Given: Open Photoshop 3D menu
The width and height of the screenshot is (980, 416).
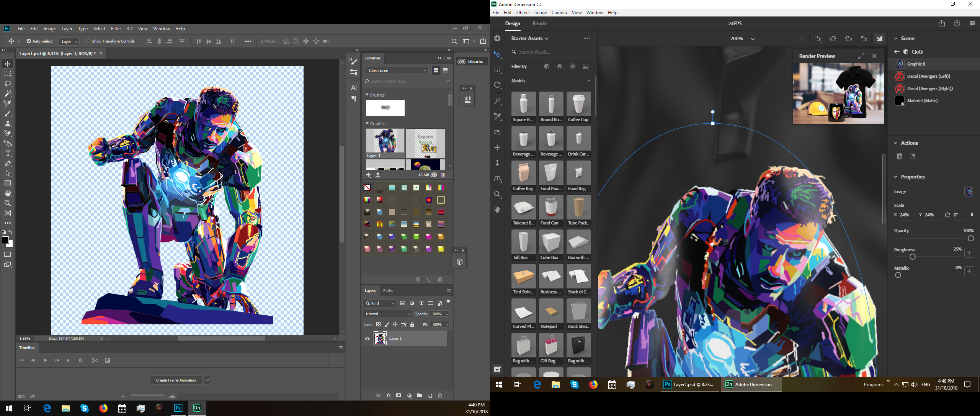Looking at the screenshot, I should point(129,29).
